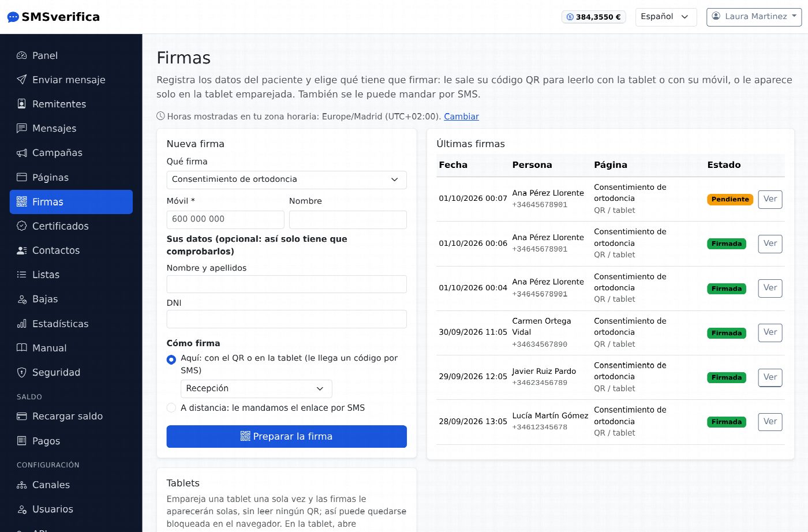Click the Pagos receipt icon
Image resolution: width=808 pixels, height=532 pixels.
pyautogui.click(x=22, y=441)
